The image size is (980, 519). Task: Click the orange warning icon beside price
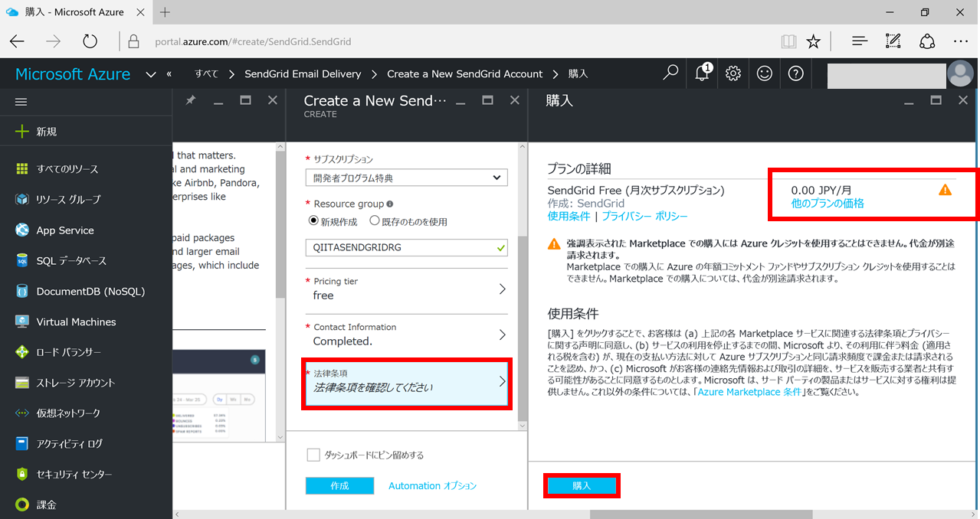point(945,190)
